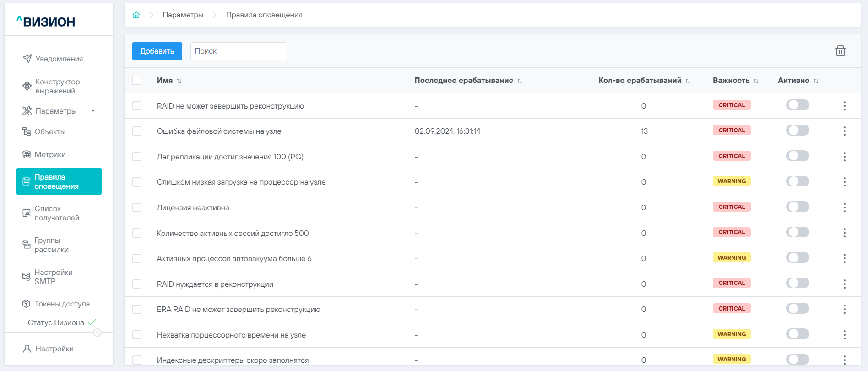
Task: Click the Добавить button
Action: pyautogui.click(x=157, y=51)
